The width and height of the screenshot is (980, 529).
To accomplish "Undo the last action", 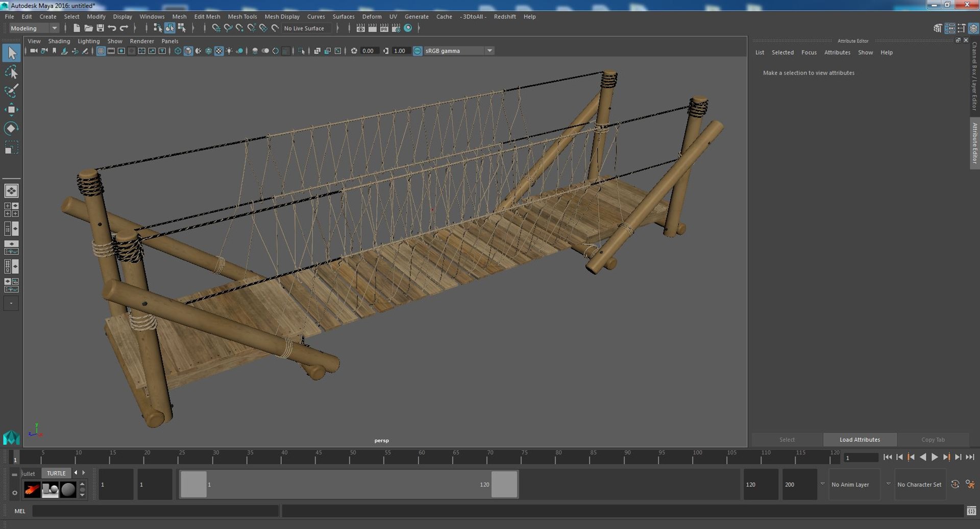I will click(x=112, y=28).
